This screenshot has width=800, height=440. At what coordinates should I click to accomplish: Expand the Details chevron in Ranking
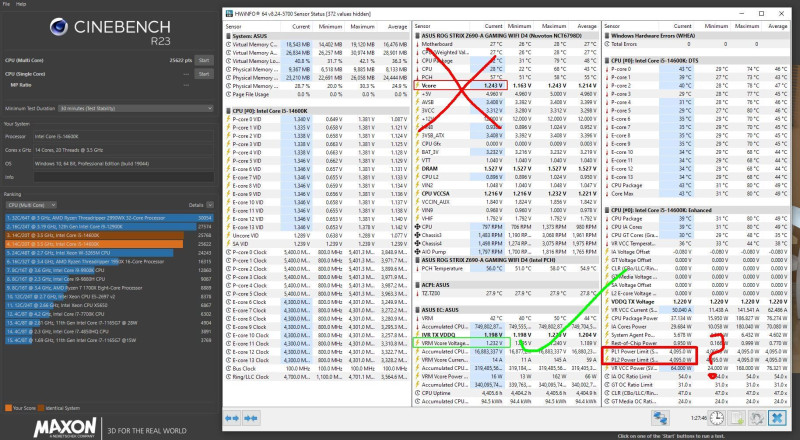210,205
